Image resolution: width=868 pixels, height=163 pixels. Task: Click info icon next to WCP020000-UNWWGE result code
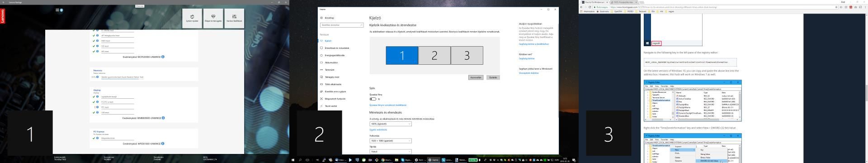pyautogui.click(x=163, y=57)
